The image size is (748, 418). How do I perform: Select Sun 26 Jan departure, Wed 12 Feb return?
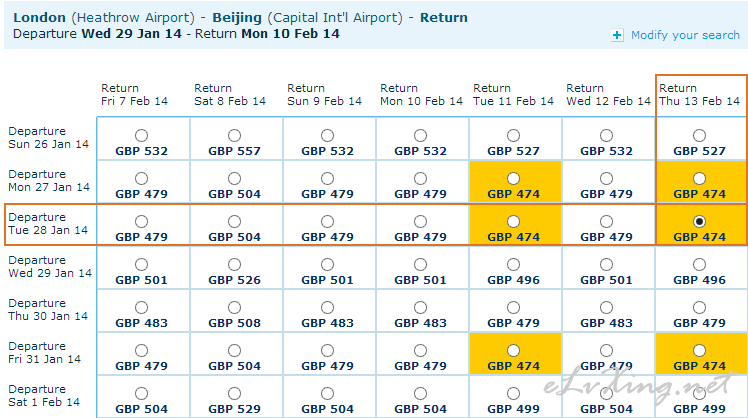pos(606,136)
